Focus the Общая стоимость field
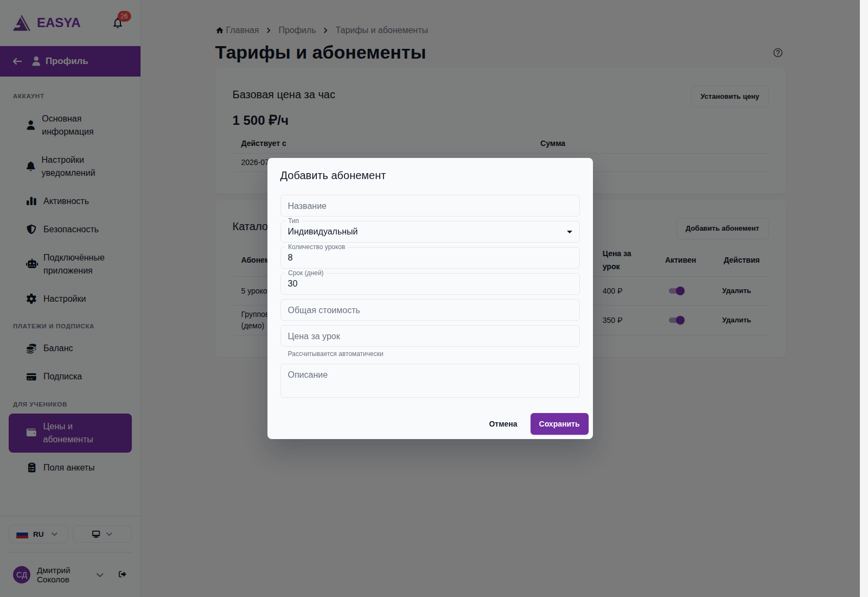The image size is (868, 597). (x=430, y=310)
